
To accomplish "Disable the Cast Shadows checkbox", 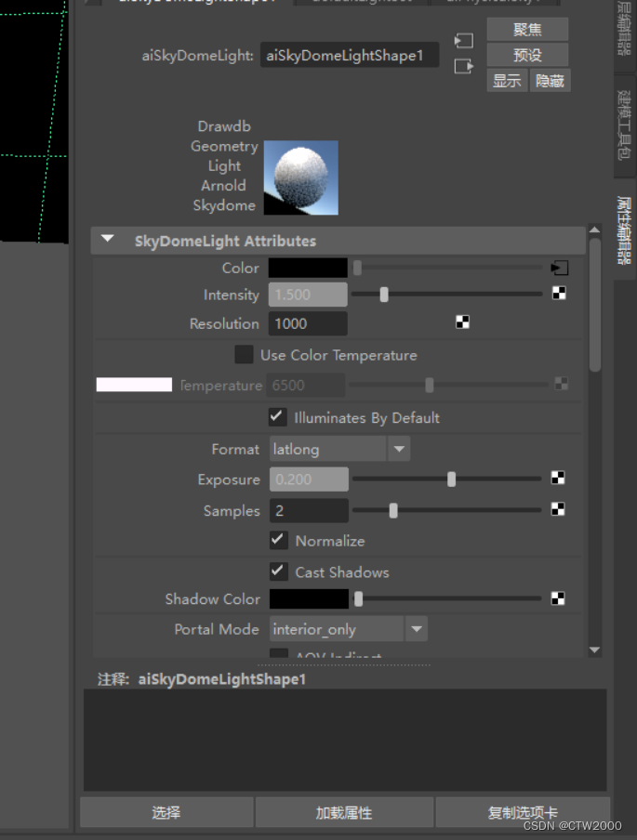I will click(278, 571).
